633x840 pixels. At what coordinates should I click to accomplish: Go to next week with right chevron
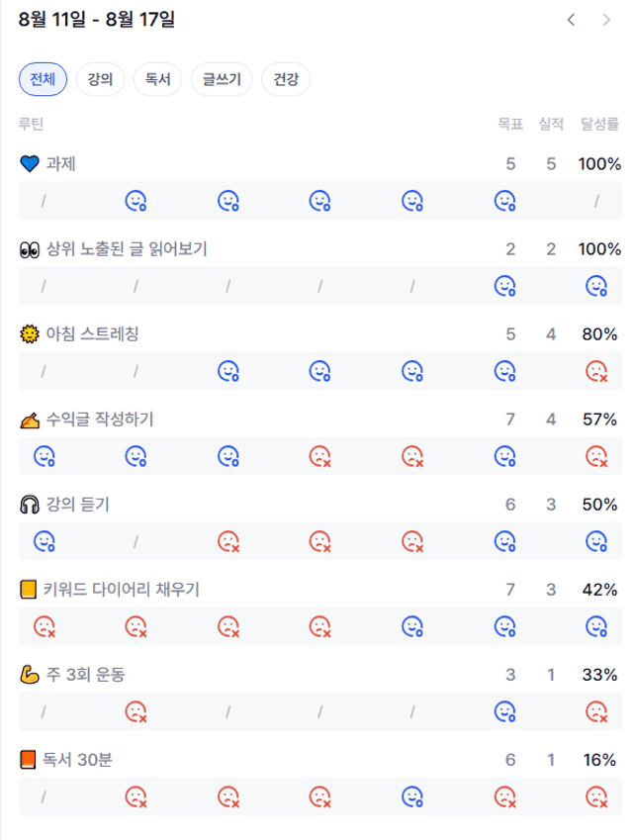pos(605,20)
